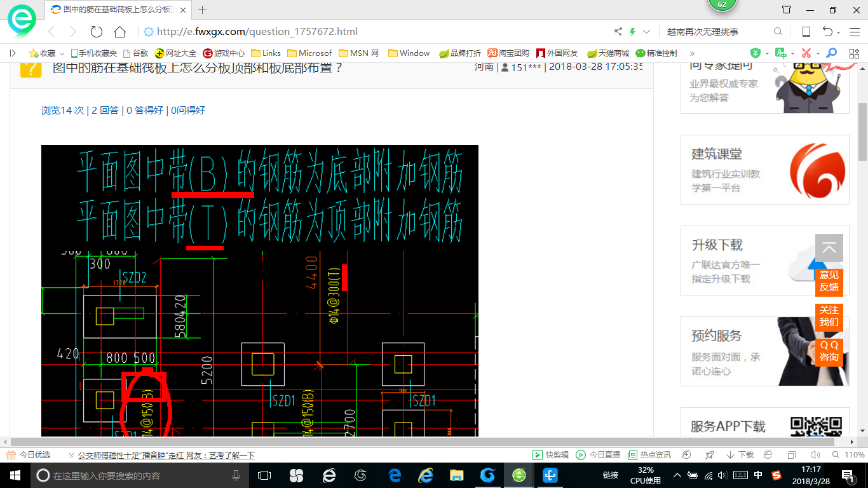The image size is (868, 488).
Task: Open the MSN 网 bookmark folder
Action: click(x=359, y=53)
